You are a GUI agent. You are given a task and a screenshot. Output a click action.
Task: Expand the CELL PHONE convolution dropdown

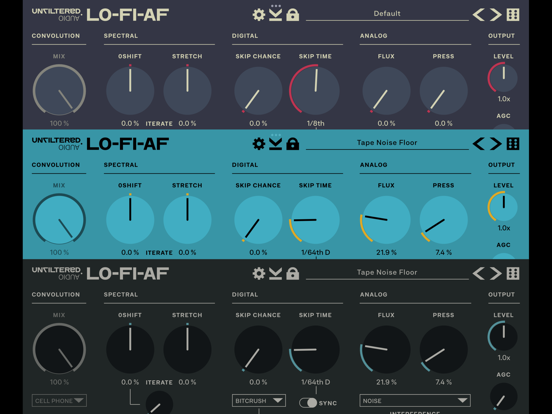click(x=59, y=401)
